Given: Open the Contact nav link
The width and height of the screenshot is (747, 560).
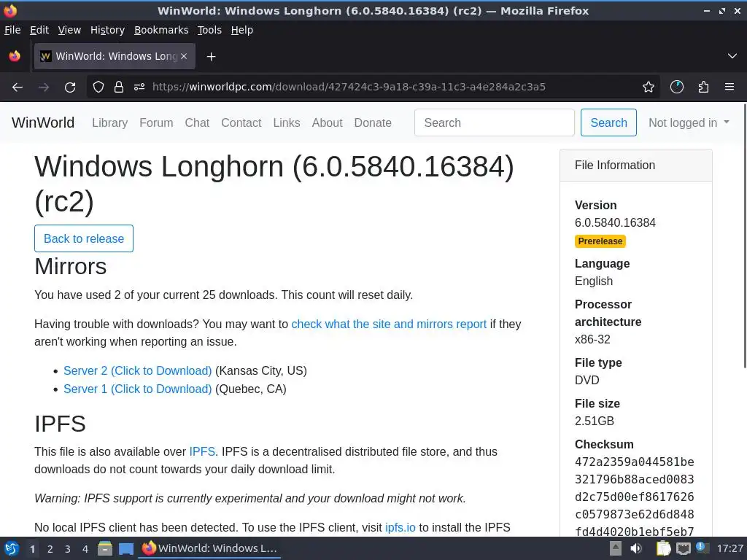Looking at the screenshot, I should pyautogui.click(x=241, y=122).
